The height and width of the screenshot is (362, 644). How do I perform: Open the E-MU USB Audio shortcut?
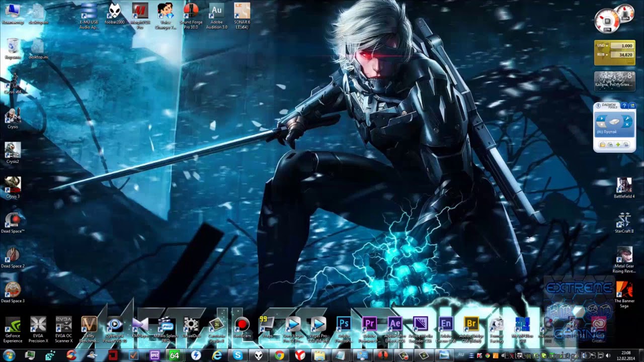click(x=89, y=15)
